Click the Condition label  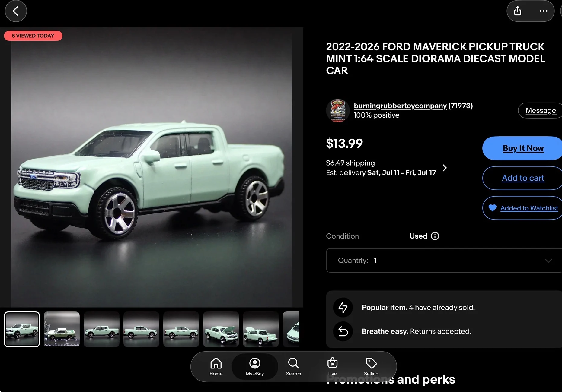(342, 236)
